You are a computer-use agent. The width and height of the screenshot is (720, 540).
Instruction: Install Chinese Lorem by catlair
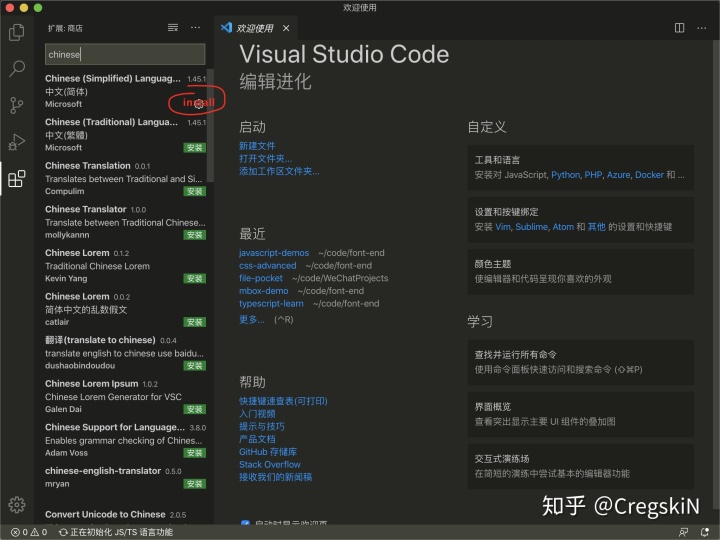[195, 322]
